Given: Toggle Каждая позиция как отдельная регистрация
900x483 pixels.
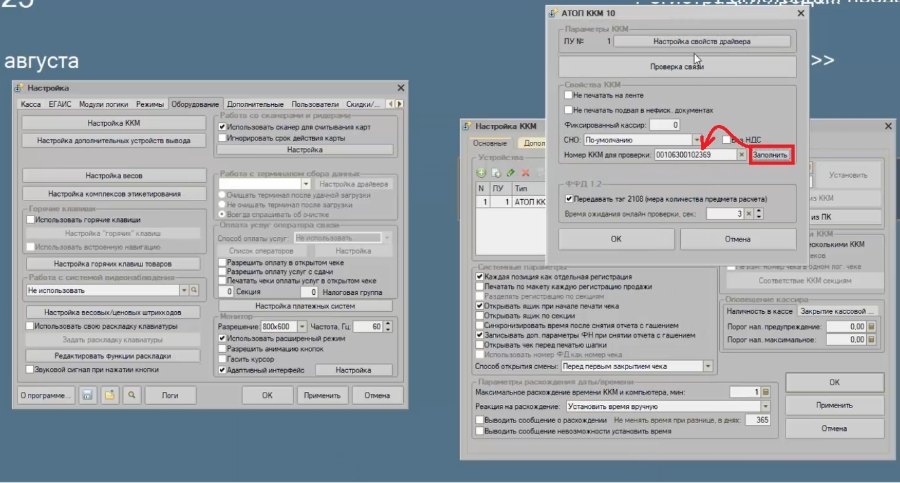Looking at the screenshot, I should point(479,276).
